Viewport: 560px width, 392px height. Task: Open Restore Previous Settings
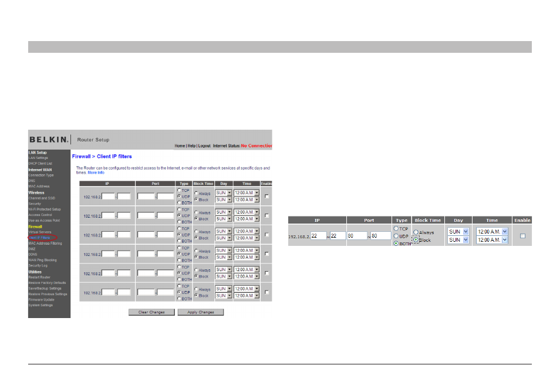(x=48, y=294)
